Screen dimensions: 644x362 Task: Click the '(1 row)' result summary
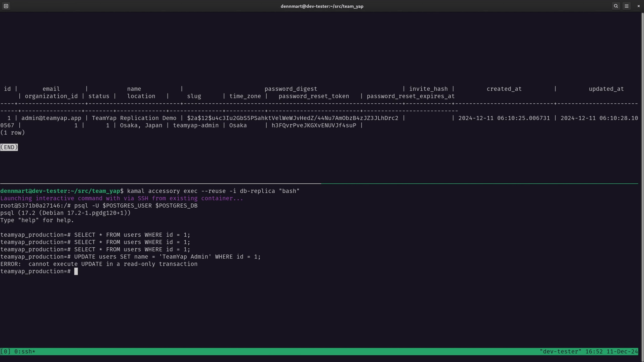tap(13, 133)
